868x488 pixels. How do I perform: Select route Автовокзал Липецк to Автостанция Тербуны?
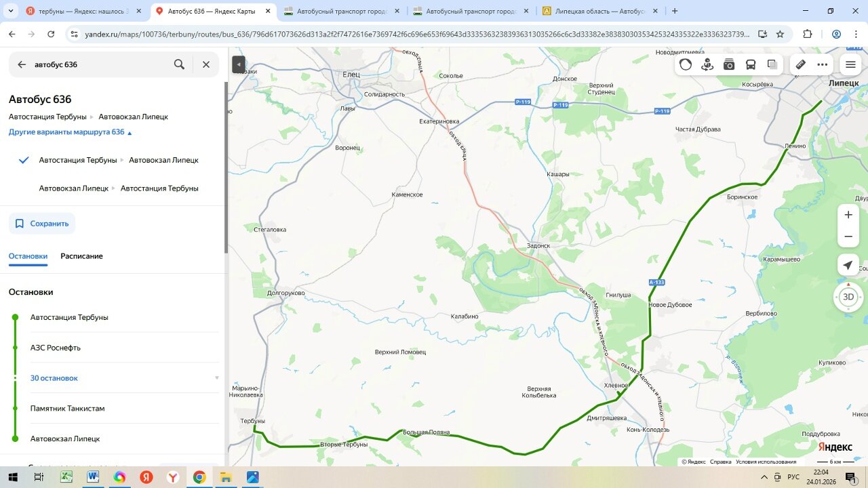[119, 188]
